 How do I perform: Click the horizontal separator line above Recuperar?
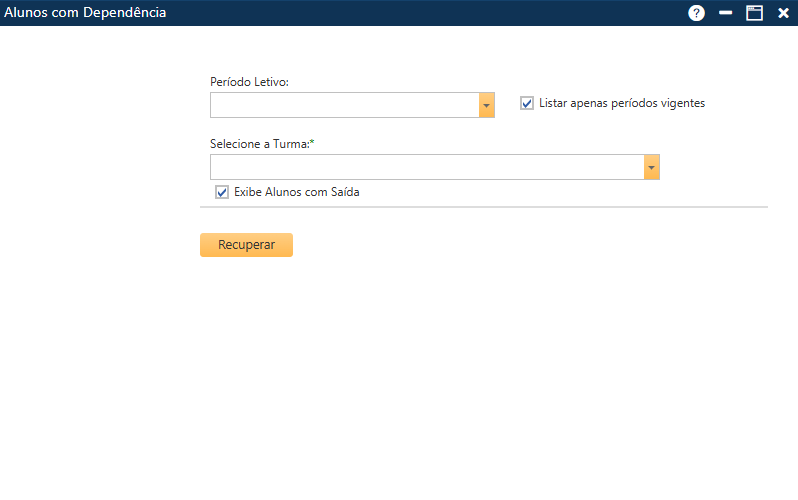(x=483, y=207)
